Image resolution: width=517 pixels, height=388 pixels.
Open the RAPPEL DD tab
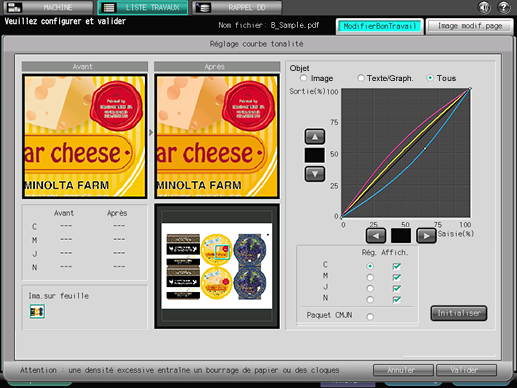point(237,7)
